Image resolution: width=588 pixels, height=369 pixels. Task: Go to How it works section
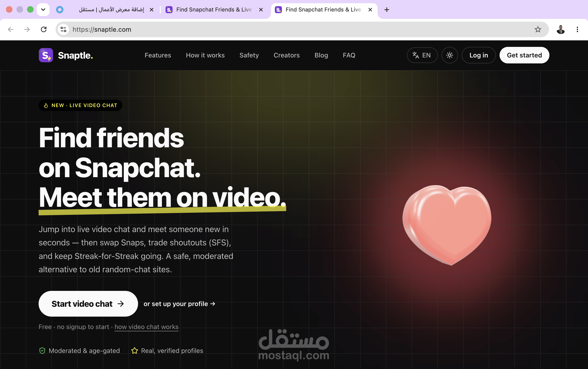pyautogui.click(x=205, y=55)
